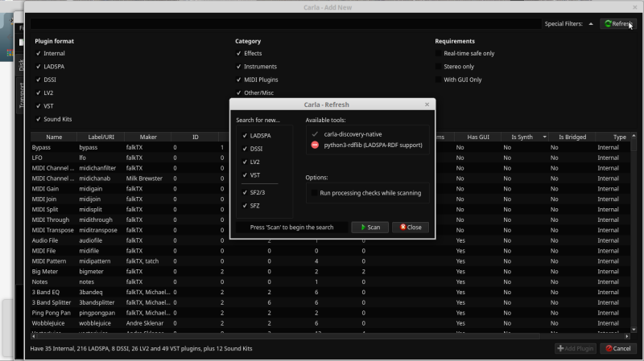Select the Ping Pong Pan plugin row
This screenshot has width=644, height=361.
coord(331,313)
